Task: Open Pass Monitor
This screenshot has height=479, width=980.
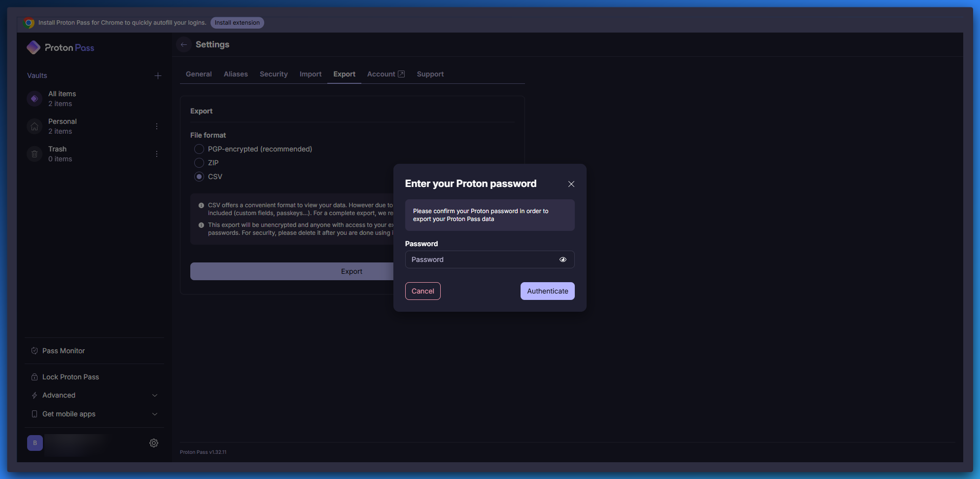Action: pos(64,351)
